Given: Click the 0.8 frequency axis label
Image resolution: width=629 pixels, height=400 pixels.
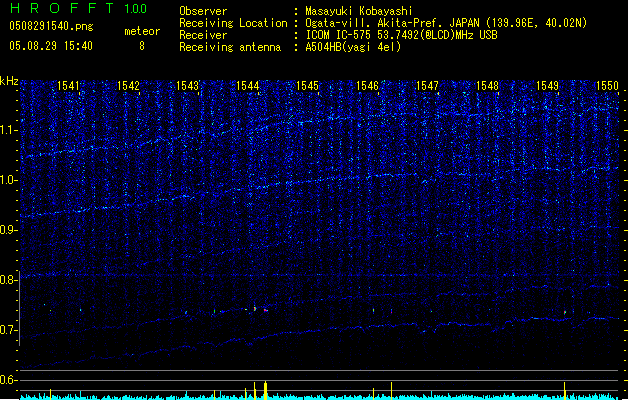Looking at the screenshot, I should (9, 280).
